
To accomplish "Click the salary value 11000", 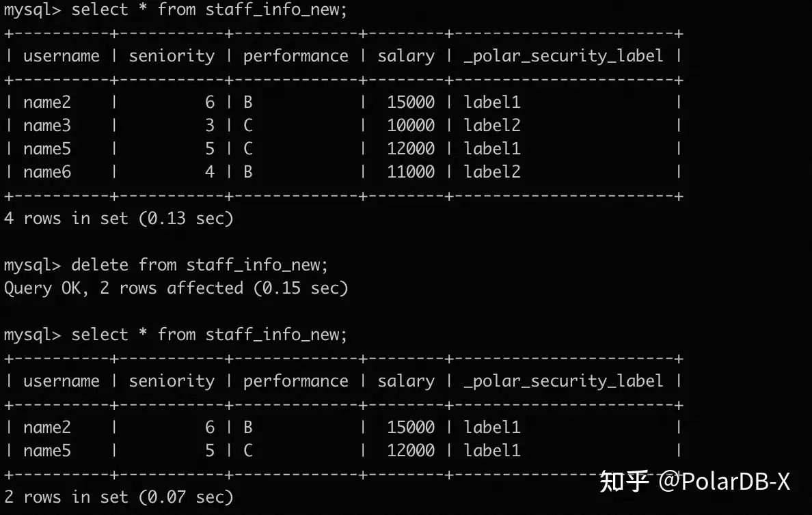I will click(x=411, y=172).
